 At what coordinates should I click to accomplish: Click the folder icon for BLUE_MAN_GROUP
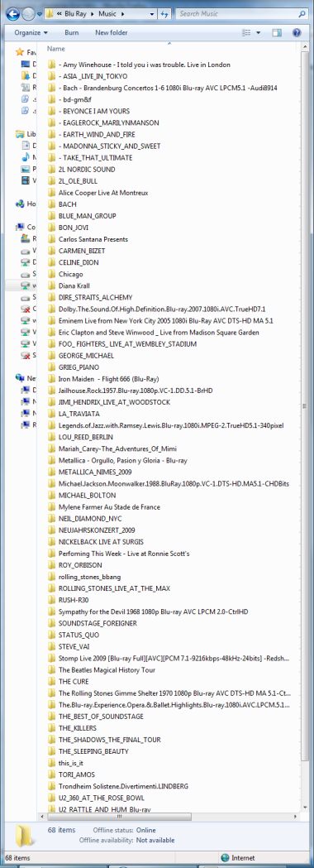pos(52,216)
